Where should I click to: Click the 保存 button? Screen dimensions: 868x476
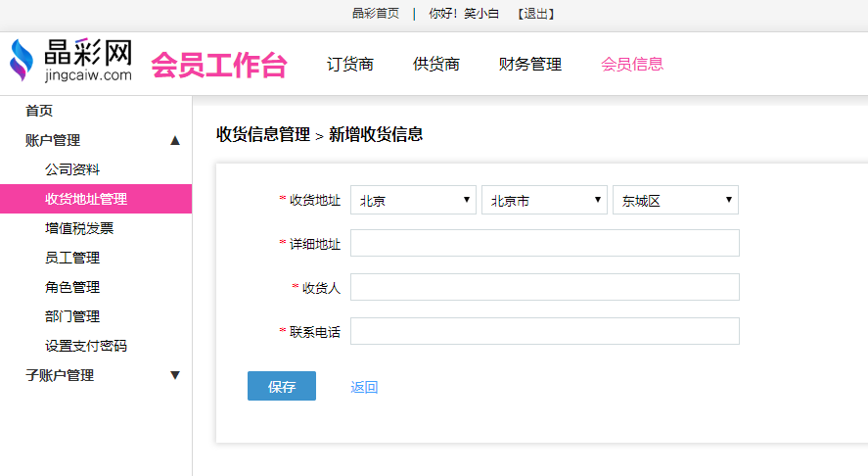pos(282,386)
